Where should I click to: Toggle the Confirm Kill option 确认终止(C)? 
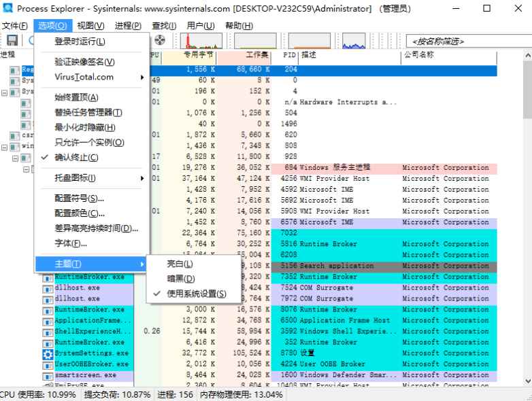pyautogui.click(x=92, y=158)
